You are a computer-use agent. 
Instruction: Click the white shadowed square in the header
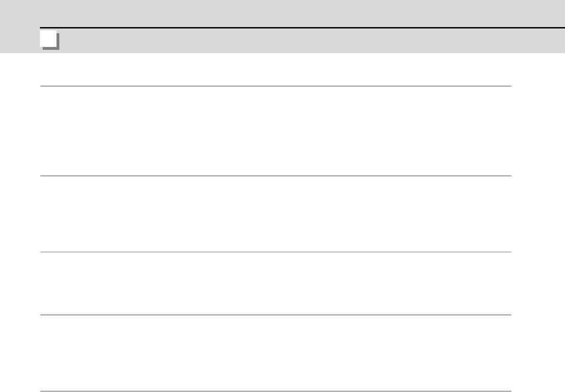[48, 39]
